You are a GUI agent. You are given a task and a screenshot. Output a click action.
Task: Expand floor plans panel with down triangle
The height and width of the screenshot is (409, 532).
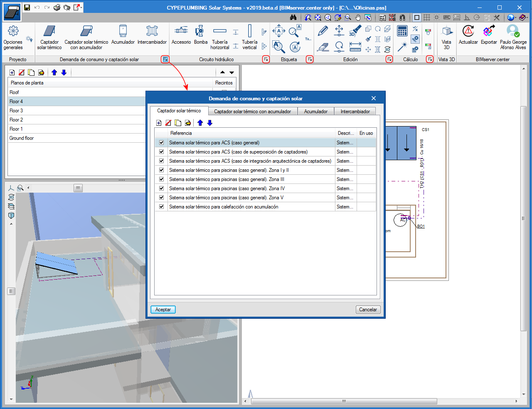[x=232, y=72]
